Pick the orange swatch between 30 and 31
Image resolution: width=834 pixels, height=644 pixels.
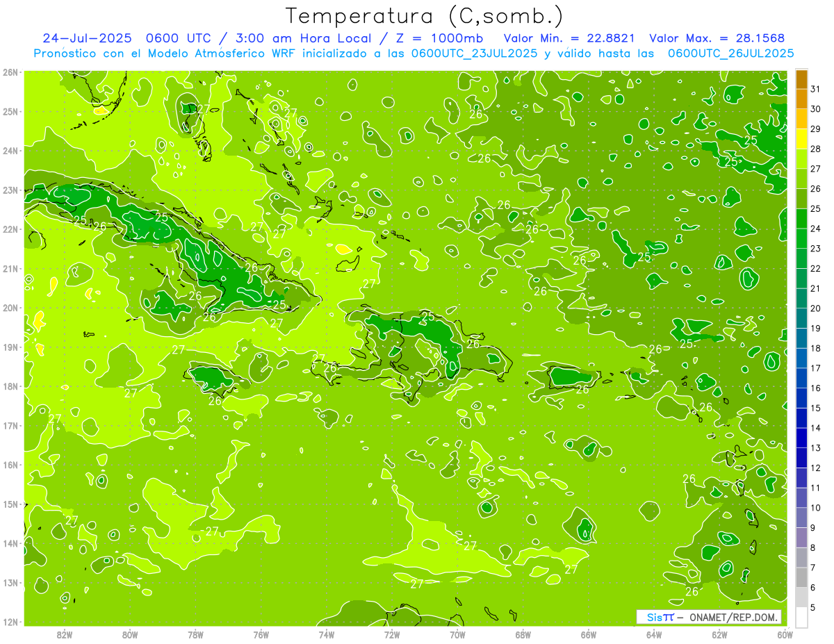[x=801, y=99]
